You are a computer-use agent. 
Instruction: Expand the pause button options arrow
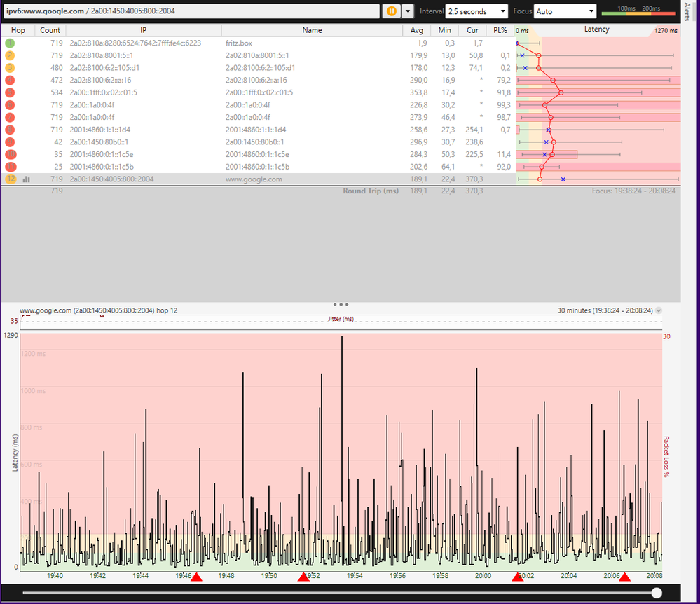tap(408, 11)
